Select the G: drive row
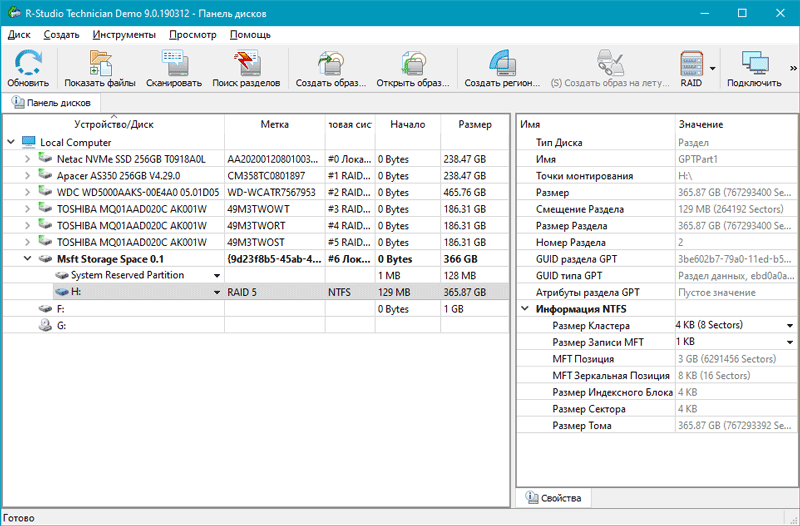The image size is (800, 526). coord(256,325)
